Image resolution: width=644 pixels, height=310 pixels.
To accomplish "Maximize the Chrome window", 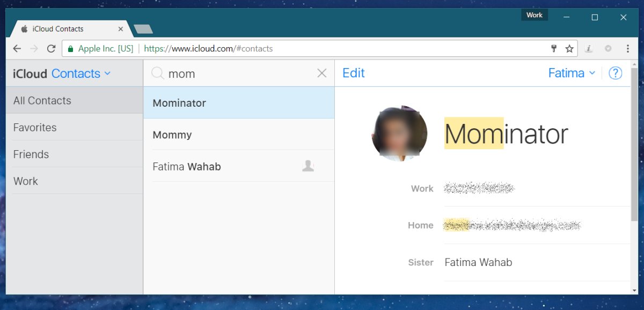I will coord(595,17).
